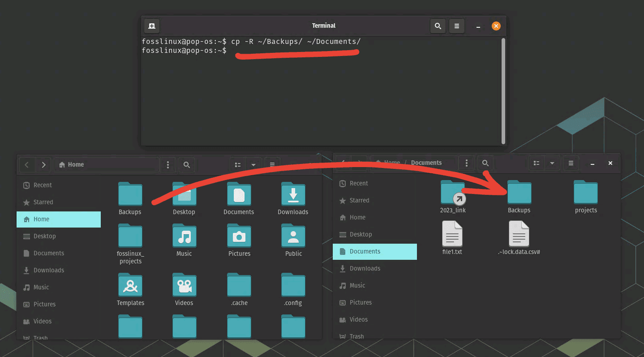Open the view options dropdown in Home window
The width and height of the screenshot is (644, 357).
[x=254, y=164]
